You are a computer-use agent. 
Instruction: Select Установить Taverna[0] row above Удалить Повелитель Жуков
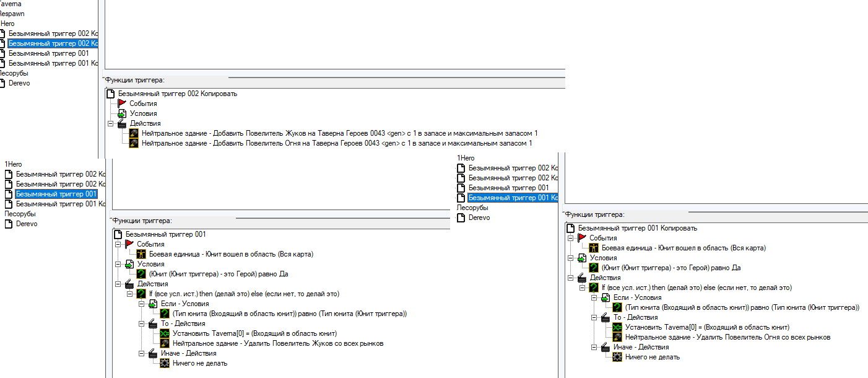coord(254,333)
